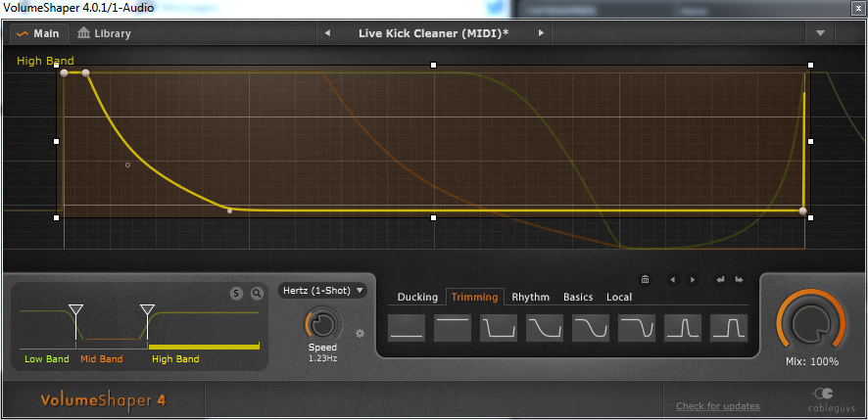Select the Low Band label
The width and height of the screenshot is (868, 420).
pos(47,359)
